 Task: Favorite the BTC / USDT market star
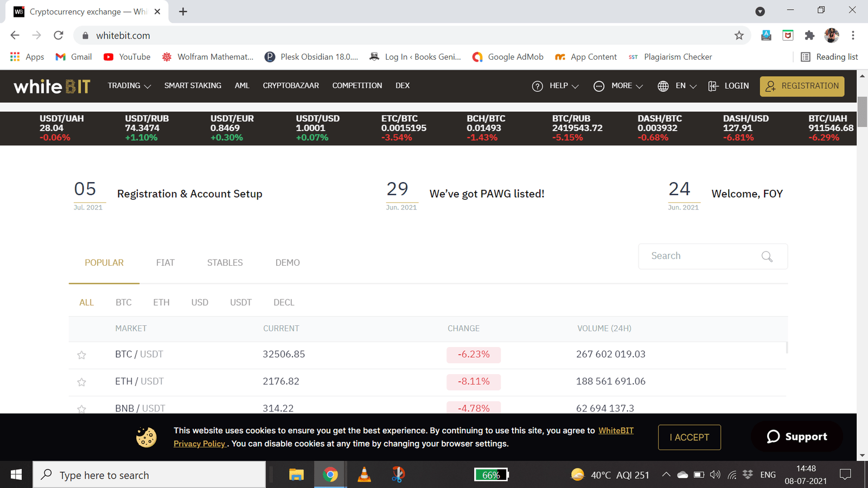point(81,355)
